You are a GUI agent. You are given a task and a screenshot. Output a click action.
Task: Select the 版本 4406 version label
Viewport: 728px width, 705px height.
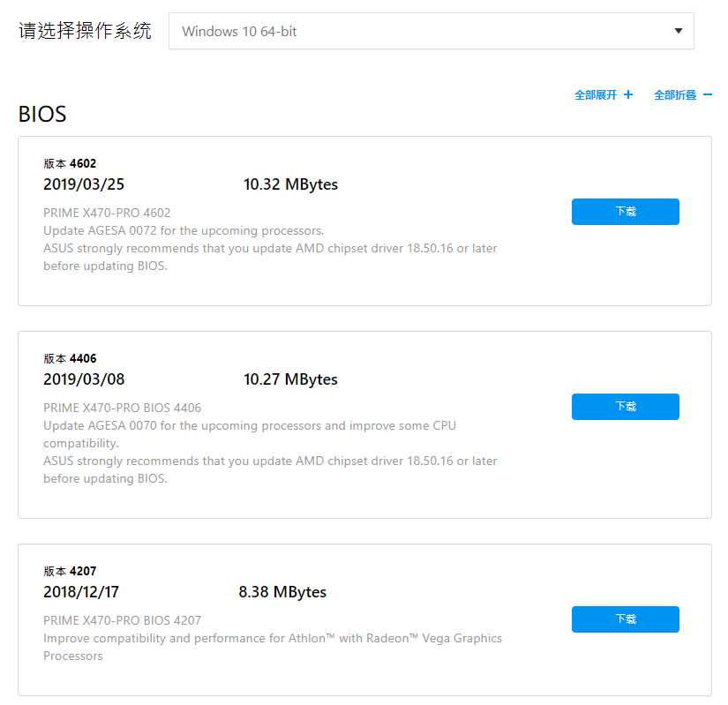pos(70,359)
